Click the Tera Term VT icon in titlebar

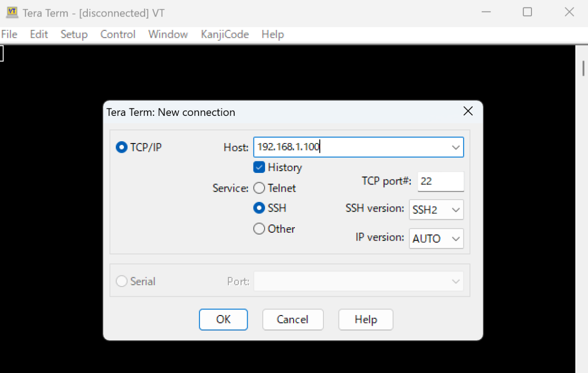12,12
